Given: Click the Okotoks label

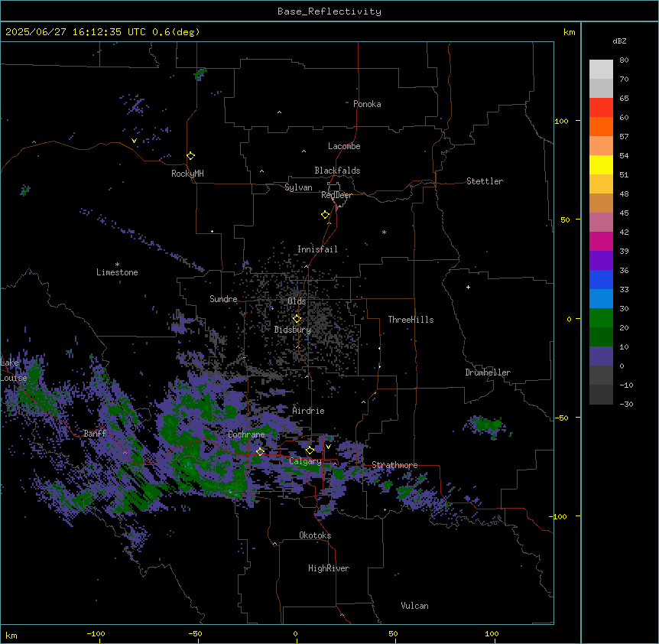Looking at the screenshot, I should tap(315, 535).
